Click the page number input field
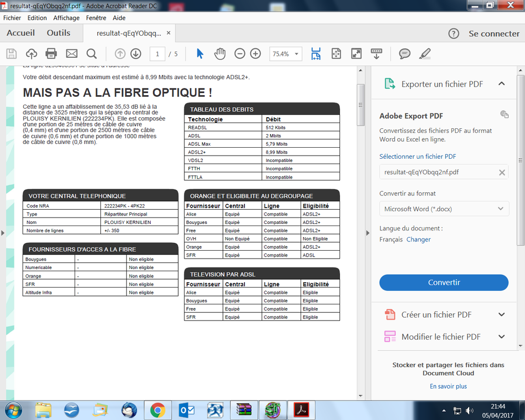The image size is (525, 420). [157, 54]
